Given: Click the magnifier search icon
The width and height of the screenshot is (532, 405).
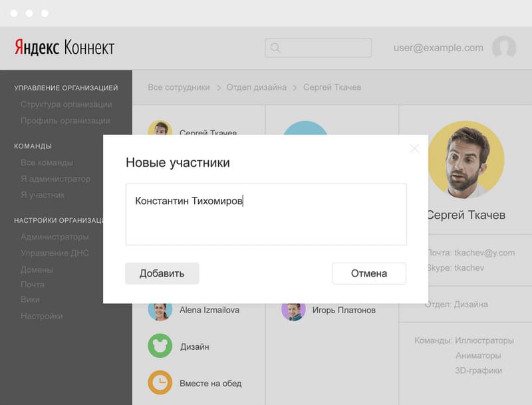Looking at the screenshot, I should [x=275, y=48].
